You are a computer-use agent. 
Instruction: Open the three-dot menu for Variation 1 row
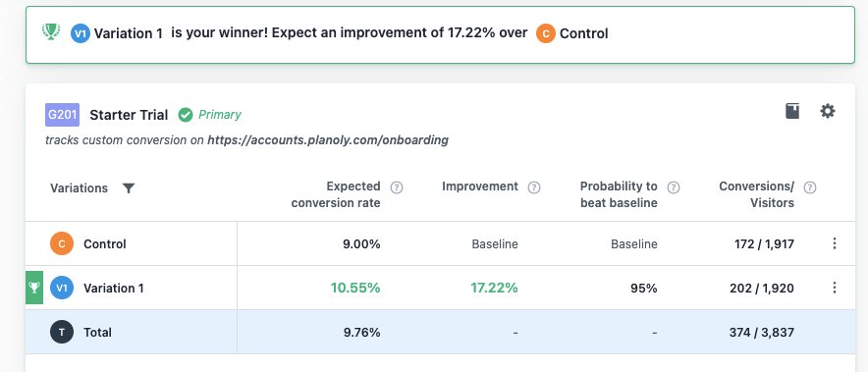[x=835, y=288]
